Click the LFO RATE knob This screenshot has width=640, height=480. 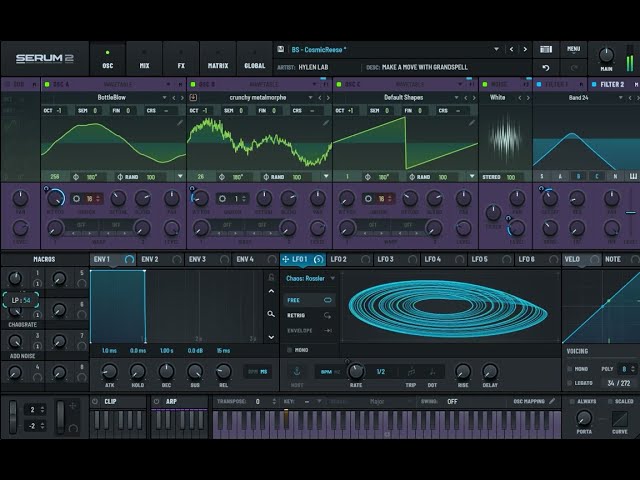click(x=356, y=371)
